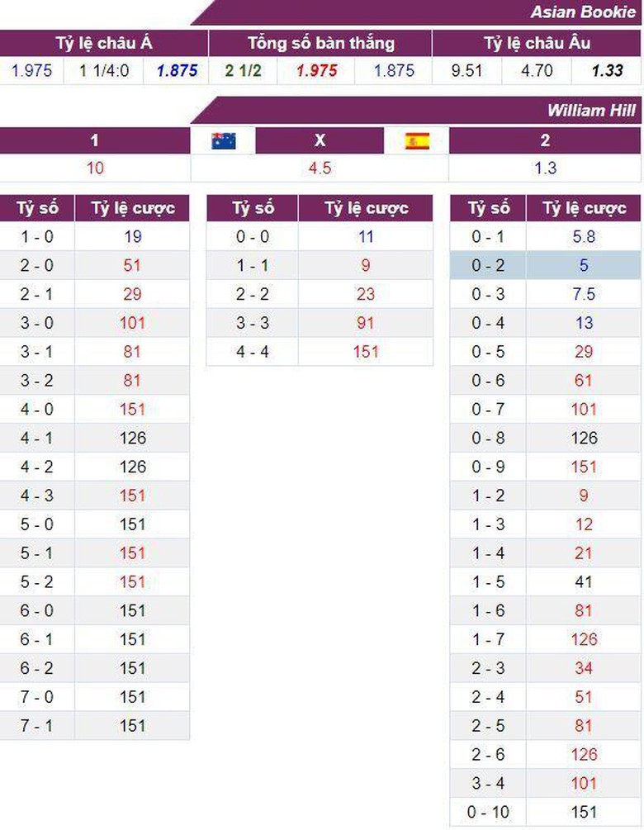Click the Spain flag icon

(417, 140)
